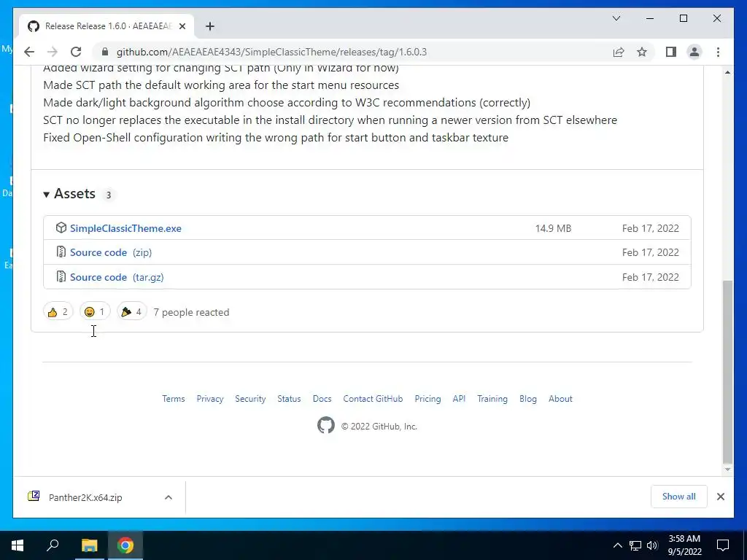Click the GitHub Octocat logo in the footer

point(326,425)
